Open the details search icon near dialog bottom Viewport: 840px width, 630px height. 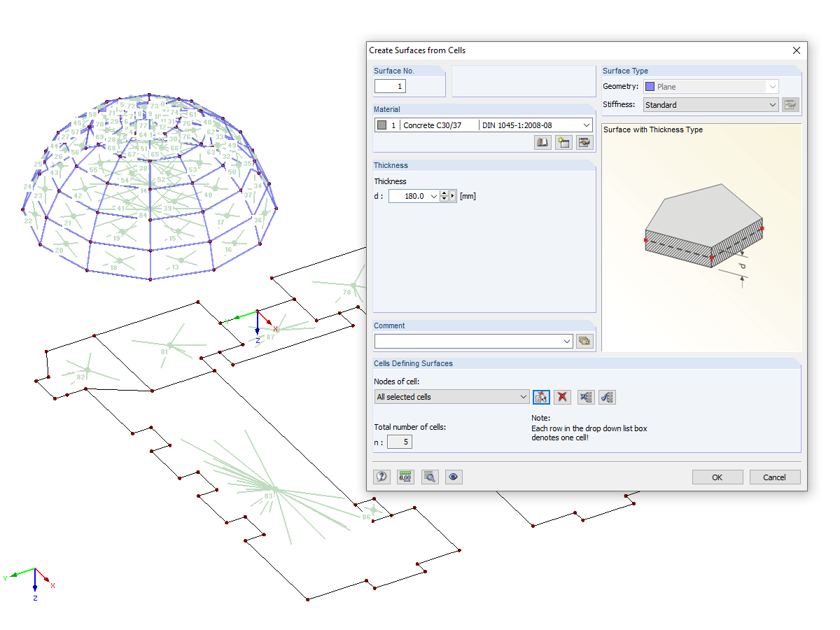pos(429,477)
